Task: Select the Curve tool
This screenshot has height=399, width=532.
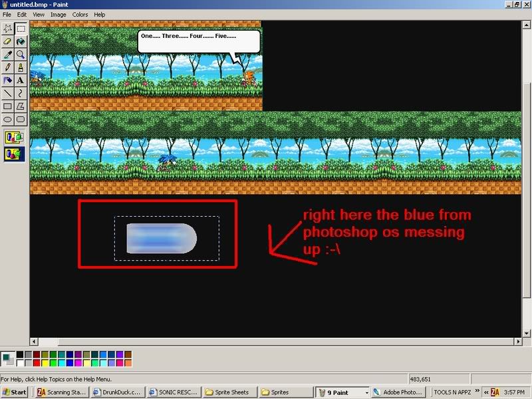Action: 21,93
